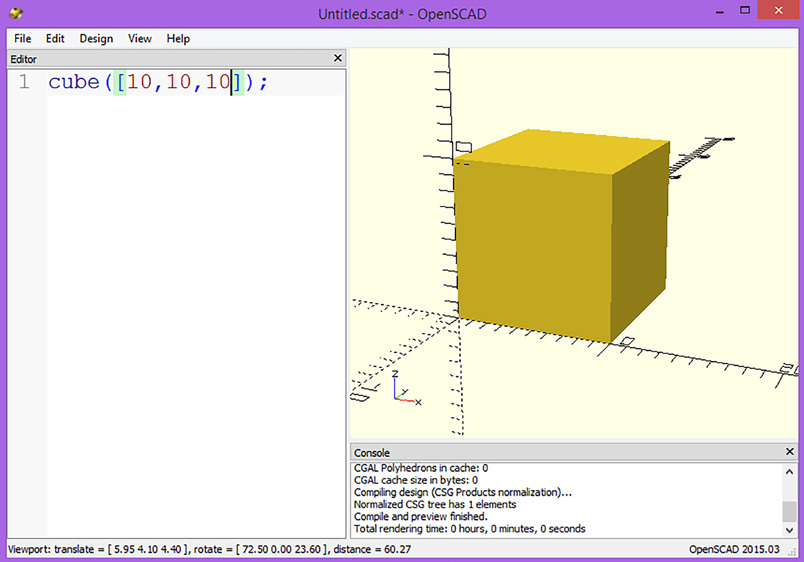Viewport: 804px width, 562px height.
Task: Click 'CGAL Polyhedrons in cache: 0' line
Action: 420,468
